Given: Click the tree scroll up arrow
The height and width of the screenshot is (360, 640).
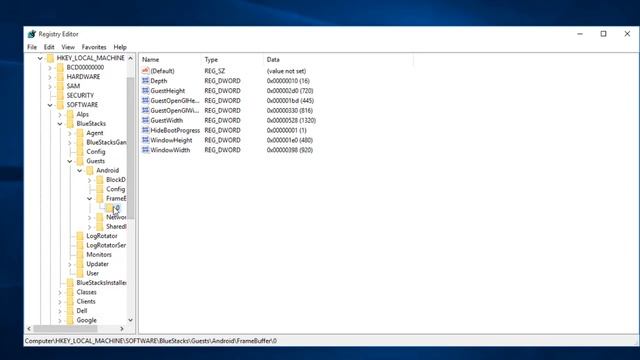Looking at the screenshot, I should tap(131, 58).
